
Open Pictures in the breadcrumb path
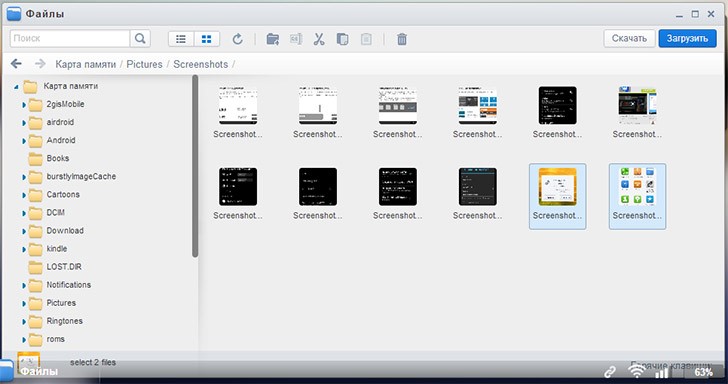(x=144, y=64)
